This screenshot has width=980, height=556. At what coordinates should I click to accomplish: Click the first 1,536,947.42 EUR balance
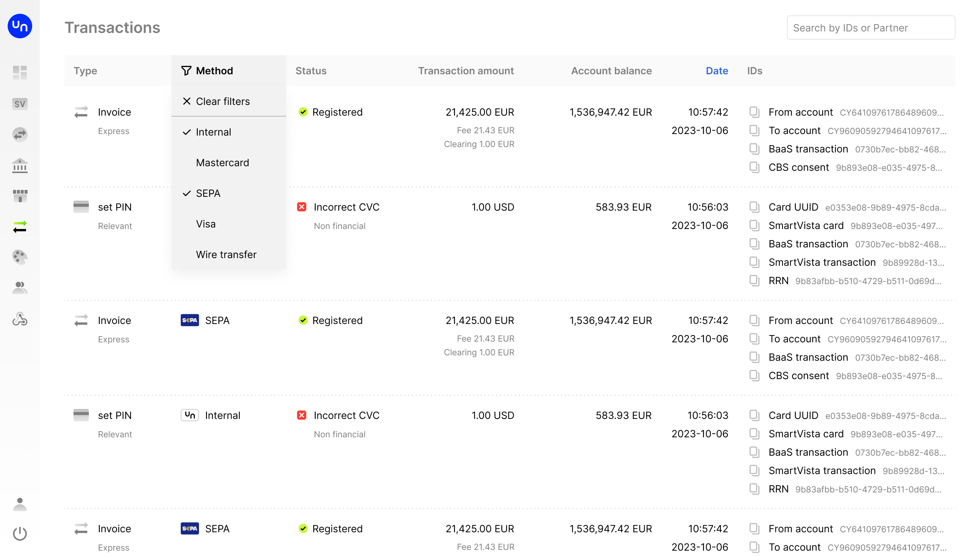coord(611,112)
